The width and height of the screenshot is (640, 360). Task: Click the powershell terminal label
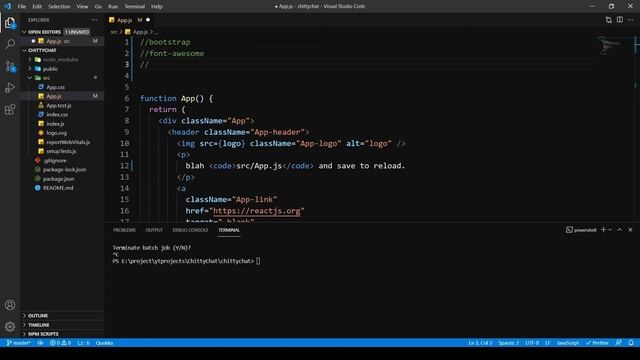[581, 230]
